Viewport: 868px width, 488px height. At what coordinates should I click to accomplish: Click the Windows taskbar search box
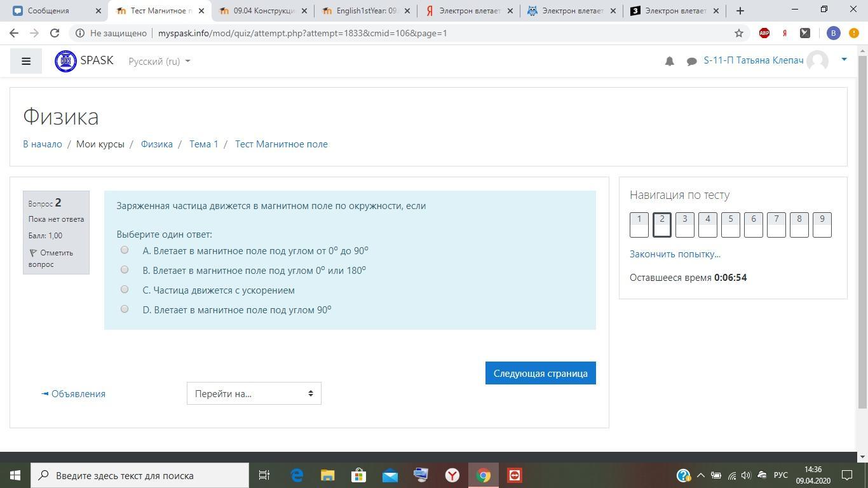point(140,475)
